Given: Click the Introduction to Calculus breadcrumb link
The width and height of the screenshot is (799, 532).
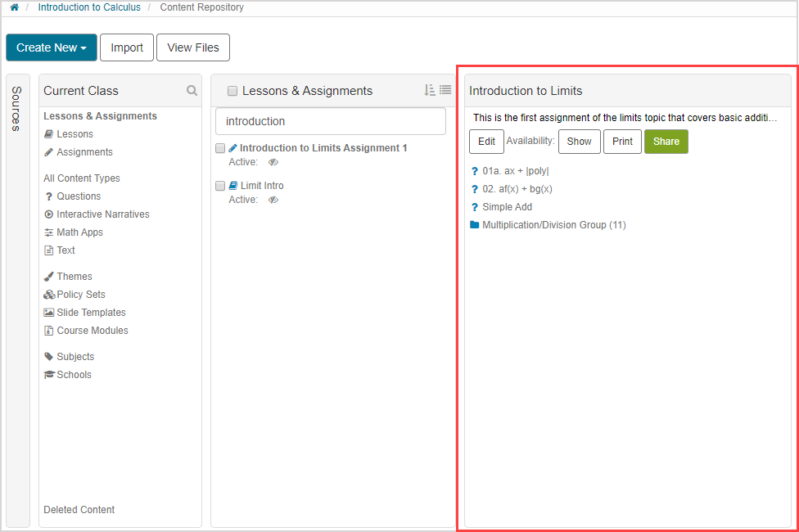Looking at the screenshot, I should pyautogui.click(x=89, y=7).
